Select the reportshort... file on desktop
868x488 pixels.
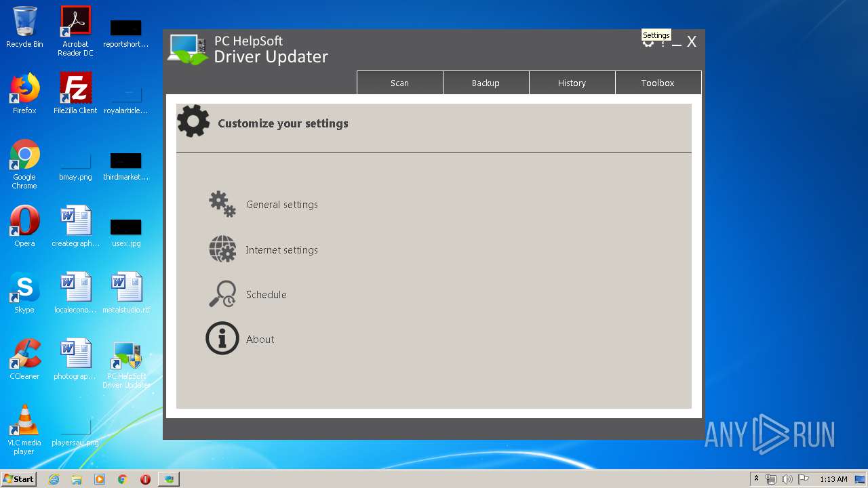[126, 34]
